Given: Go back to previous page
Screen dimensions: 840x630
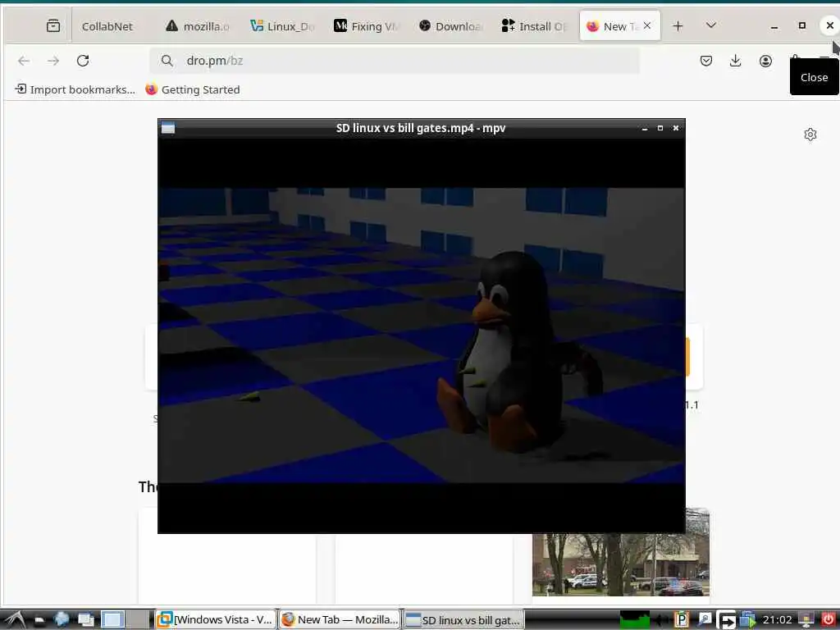Looking at the screenshot, I should (24, 61).
